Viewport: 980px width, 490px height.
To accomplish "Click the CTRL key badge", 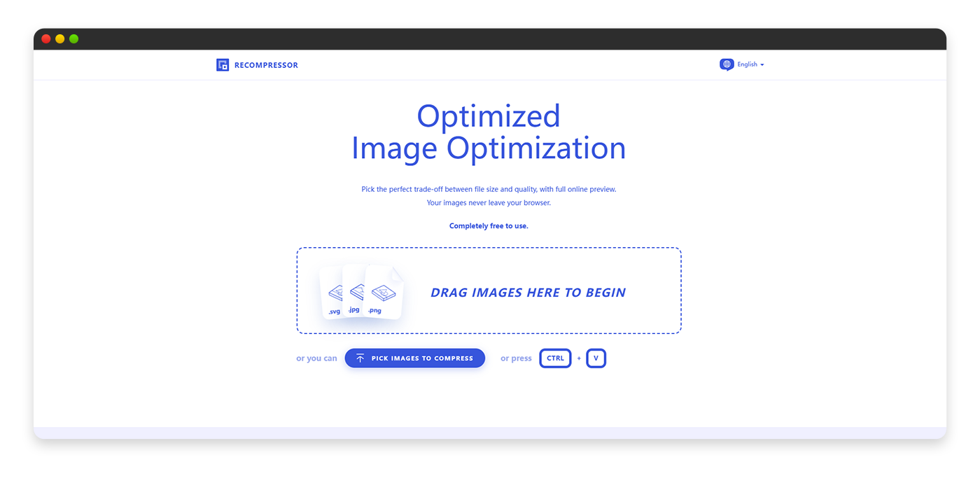I will (x=555, y=358).
